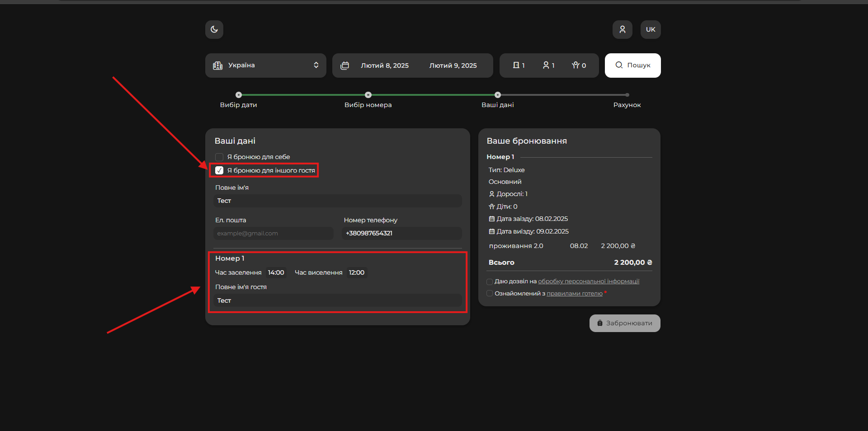868x431 pixels.
Task: Click the Ел. пошта email field
Action: point(273,233)
